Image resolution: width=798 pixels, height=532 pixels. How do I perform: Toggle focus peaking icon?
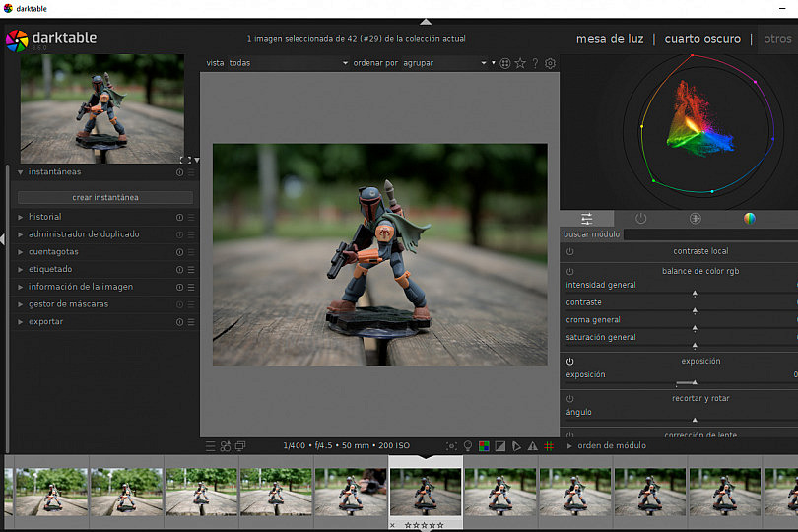pos(451,446)
